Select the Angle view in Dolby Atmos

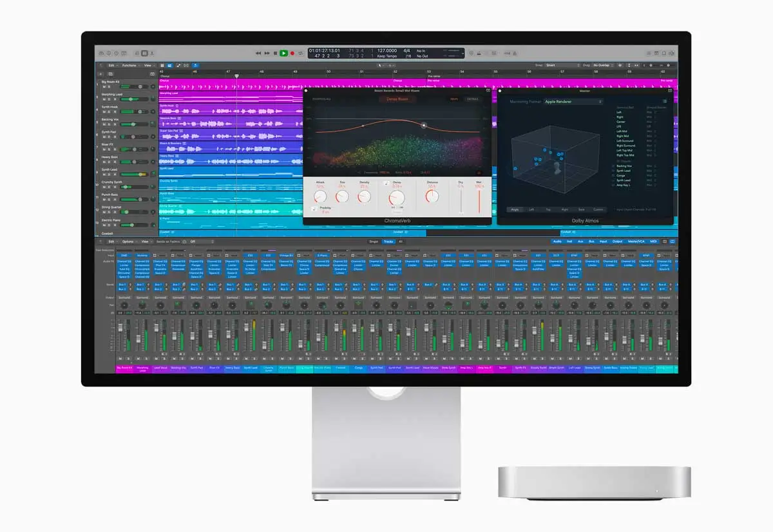pyautogui.click(x=515, y=209)
